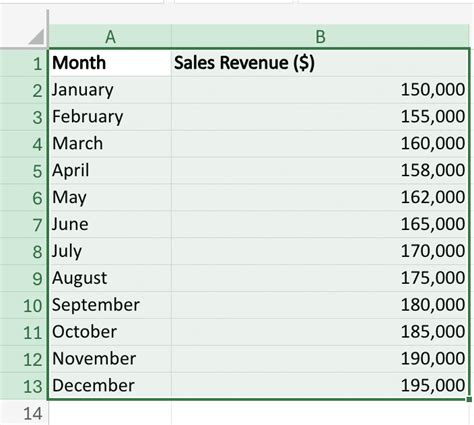Select row 5 header

[x=24, y=171]
